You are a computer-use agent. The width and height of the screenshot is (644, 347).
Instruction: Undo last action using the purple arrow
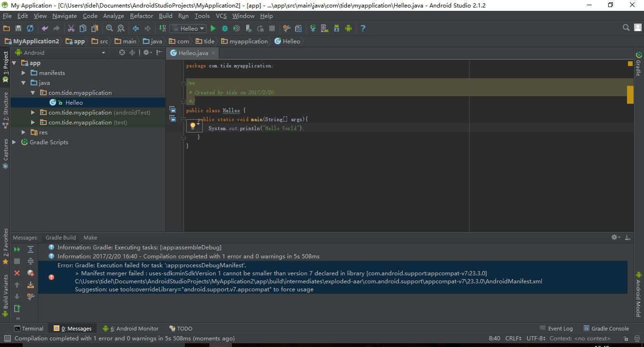click(x=45, y=28)
